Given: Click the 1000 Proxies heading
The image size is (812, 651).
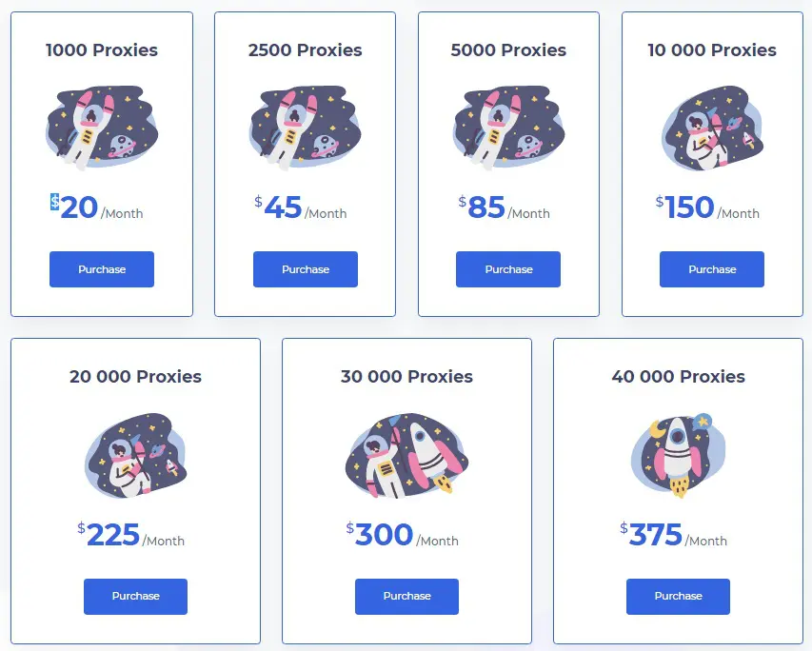Looking at the screenshot, I should coord(102,50).
